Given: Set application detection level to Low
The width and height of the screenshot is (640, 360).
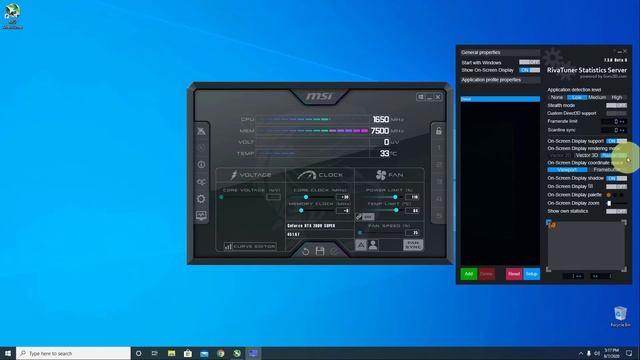Looking at the screenshot, I should 577,98.
